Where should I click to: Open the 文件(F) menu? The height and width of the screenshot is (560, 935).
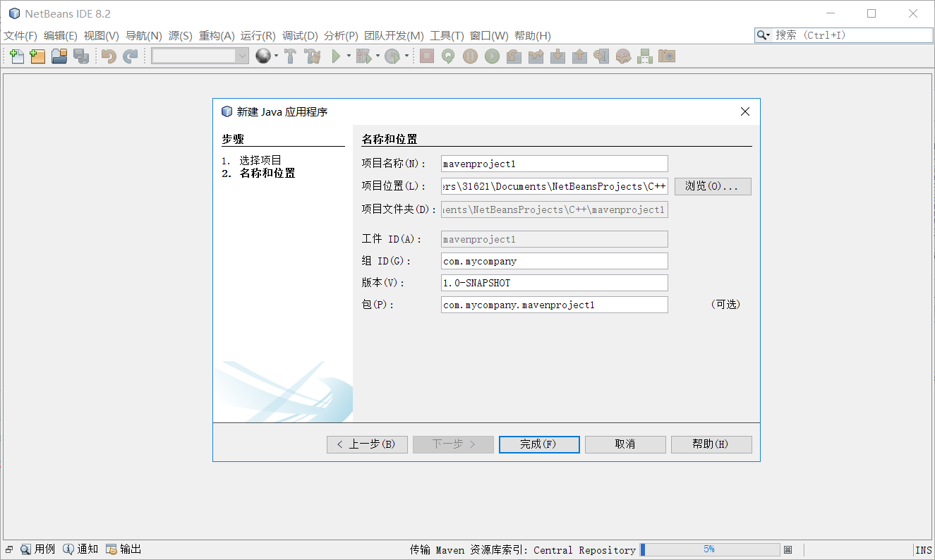click(20, 36)
